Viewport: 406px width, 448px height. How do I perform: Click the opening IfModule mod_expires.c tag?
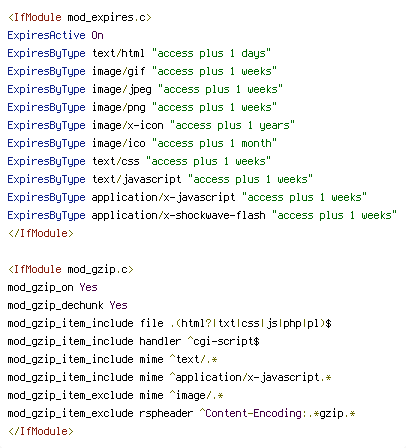(80, 17)
